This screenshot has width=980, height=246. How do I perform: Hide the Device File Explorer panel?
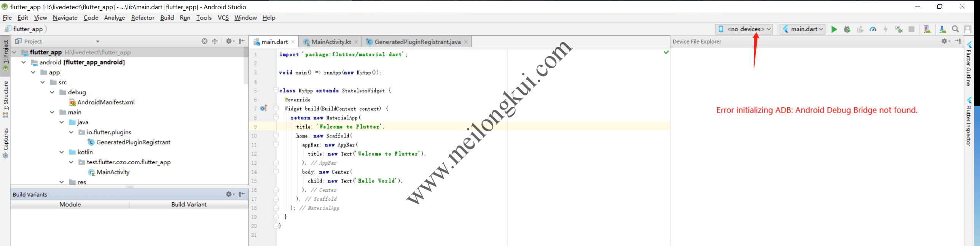(958, 41)
